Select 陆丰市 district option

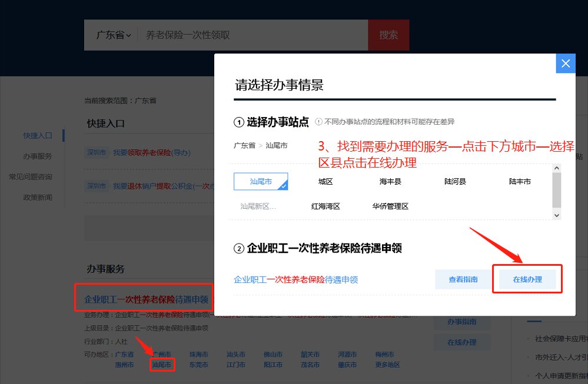pos(520,182)
